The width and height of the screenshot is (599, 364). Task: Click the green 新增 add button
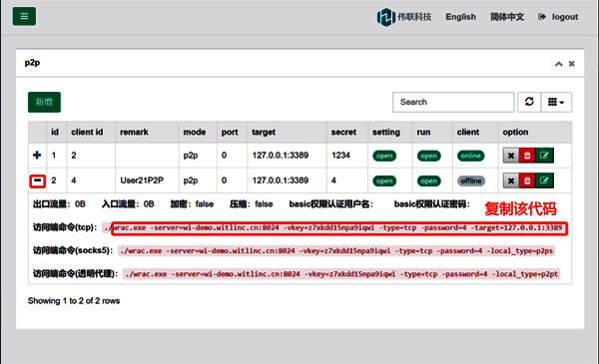(x=44, y=102)
